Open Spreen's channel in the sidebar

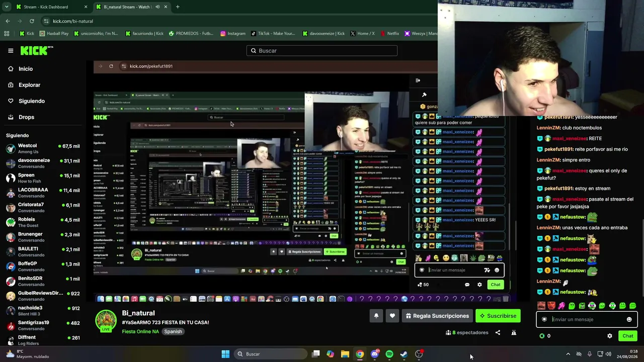(43, 178)
